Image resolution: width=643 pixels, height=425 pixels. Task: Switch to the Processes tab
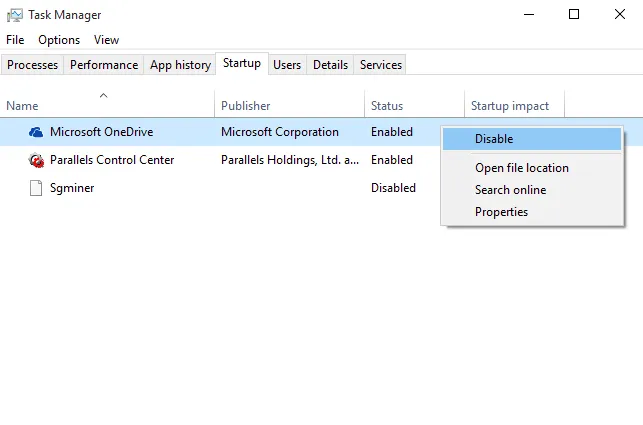[x=32, y=65]
